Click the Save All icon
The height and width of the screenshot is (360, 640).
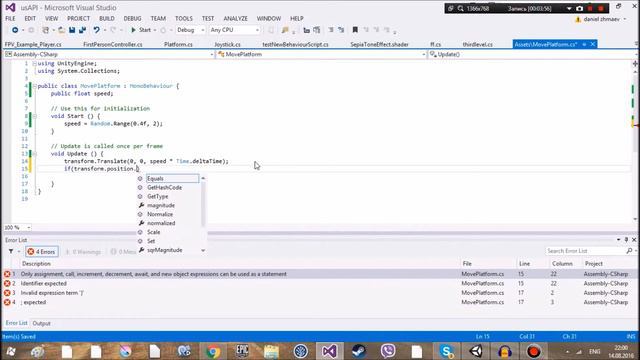pyautogui.click(x=82, y=30)
